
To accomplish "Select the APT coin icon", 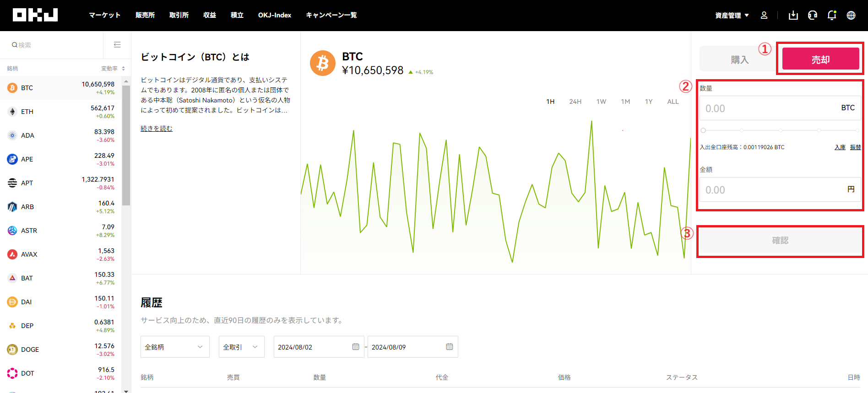I will click(x=12, y=183).
